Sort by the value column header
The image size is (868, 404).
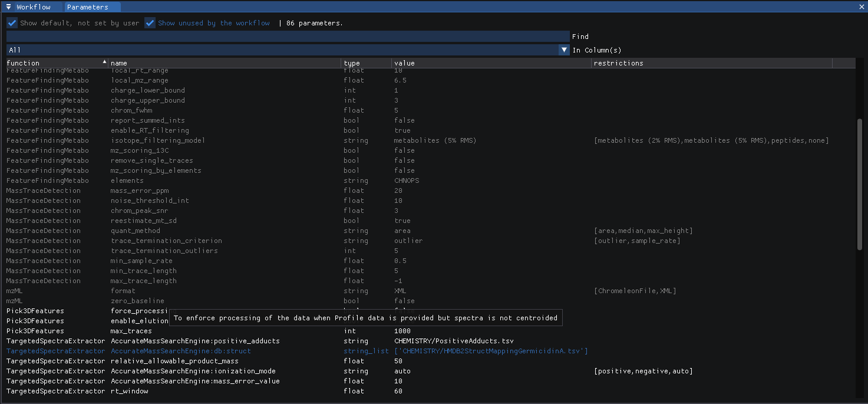(491, 63)
